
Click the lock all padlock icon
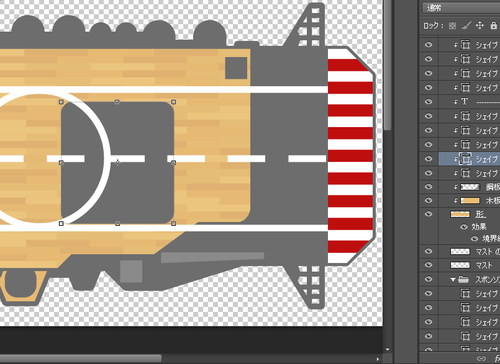(x=494, y=25)
